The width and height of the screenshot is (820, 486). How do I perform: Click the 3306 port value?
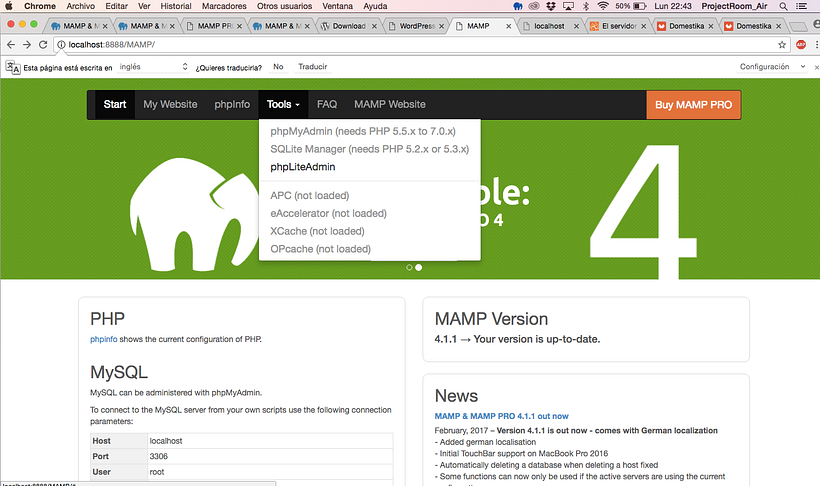(158, 456)
